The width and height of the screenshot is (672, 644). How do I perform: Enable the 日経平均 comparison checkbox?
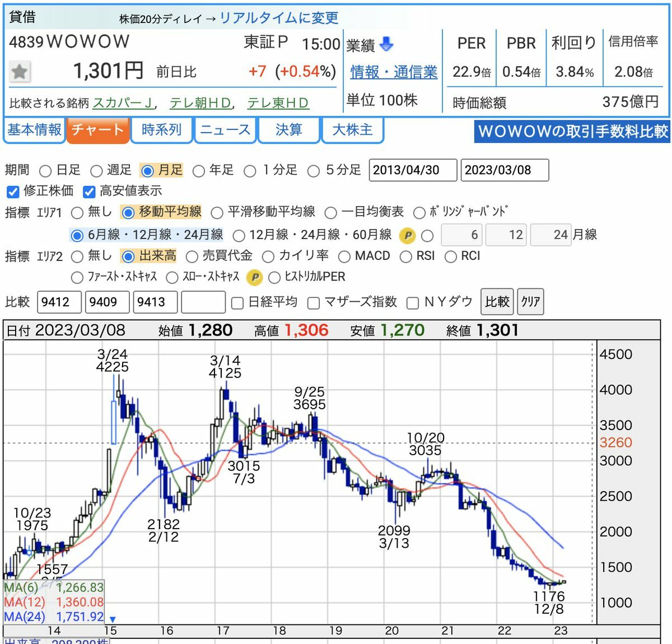pos(237,303)
